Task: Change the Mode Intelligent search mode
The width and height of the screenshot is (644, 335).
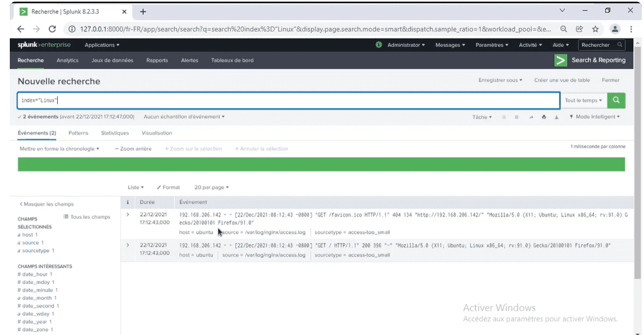Action: pyautogui.click(x=594, y=117)
